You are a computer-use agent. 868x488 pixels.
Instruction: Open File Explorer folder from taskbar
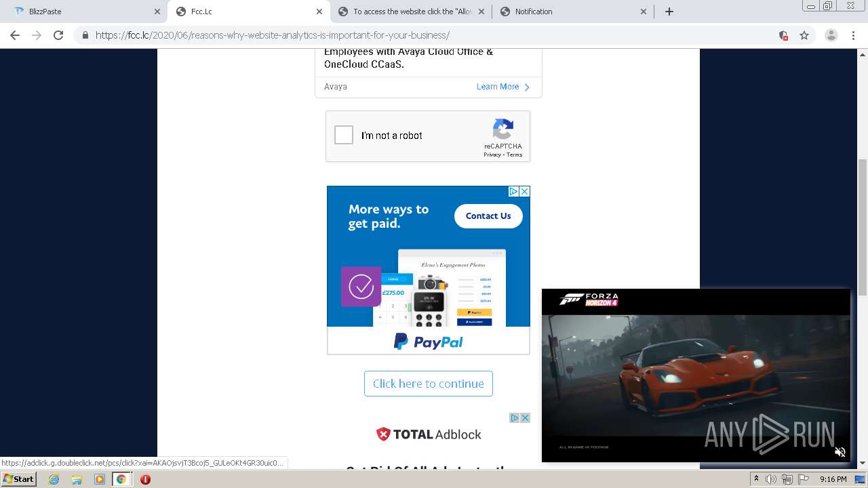(x=77, y=479)
